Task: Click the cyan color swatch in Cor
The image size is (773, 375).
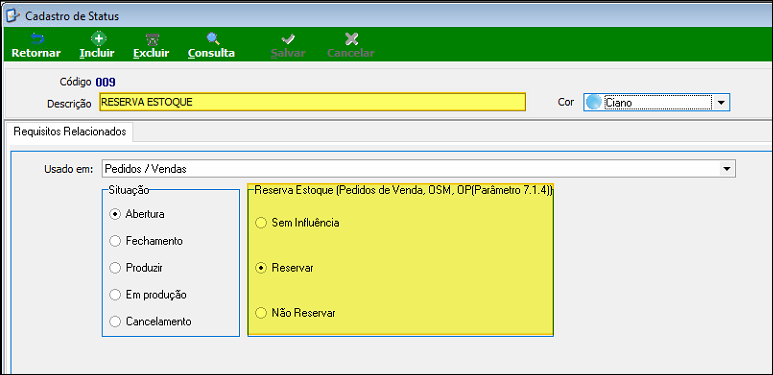Action: (594, 102)
